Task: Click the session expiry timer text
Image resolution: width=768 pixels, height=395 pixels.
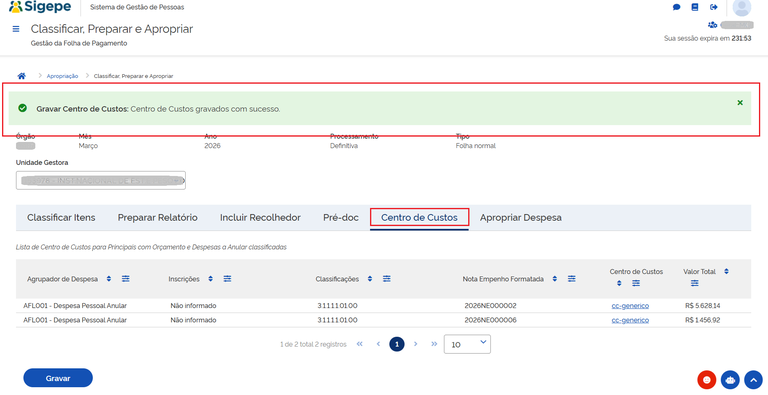Action: pyautogui.click(x=707, y=38)
